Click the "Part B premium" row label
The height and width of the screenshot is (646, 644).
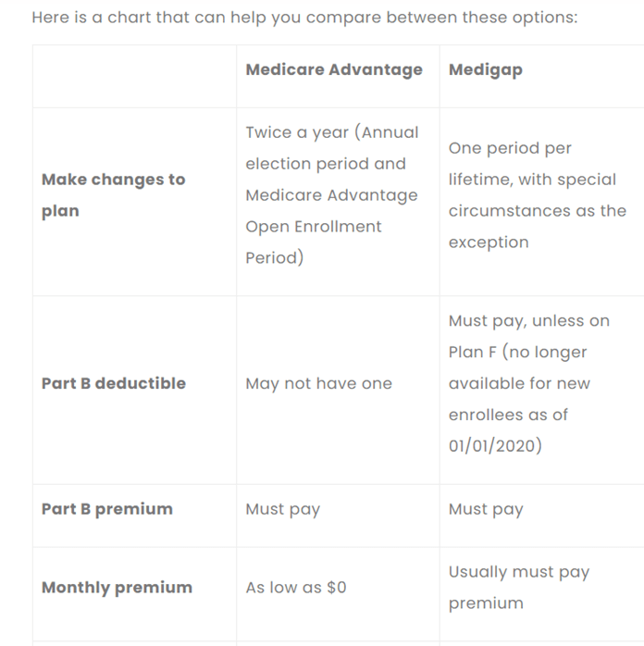coord(106,509)
